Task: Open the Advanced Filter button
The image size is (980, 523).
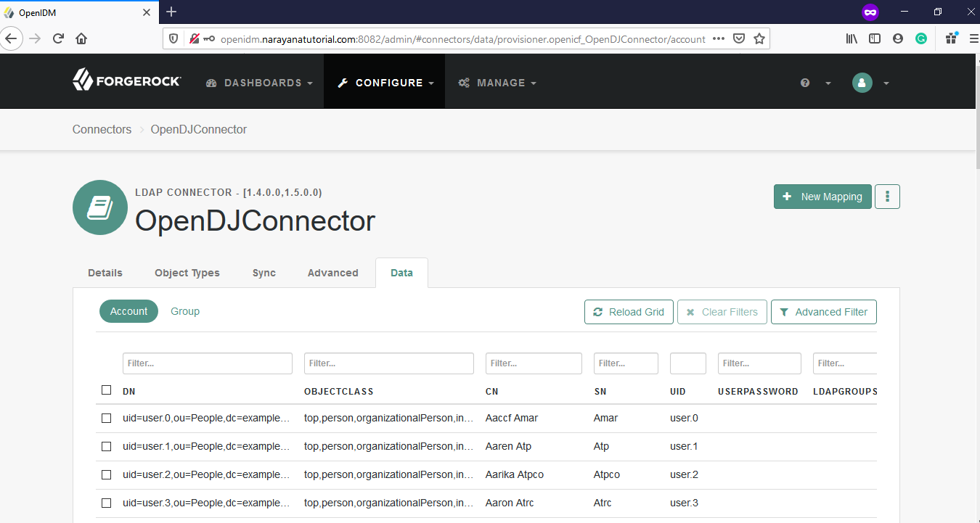Action: [824, 312]
